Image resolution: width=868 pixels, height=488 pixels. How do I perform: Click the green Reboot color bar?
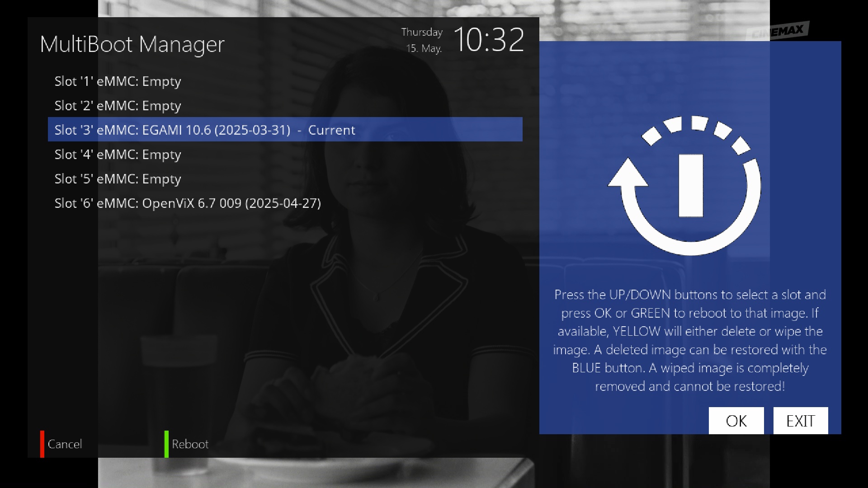pos(166,444)
